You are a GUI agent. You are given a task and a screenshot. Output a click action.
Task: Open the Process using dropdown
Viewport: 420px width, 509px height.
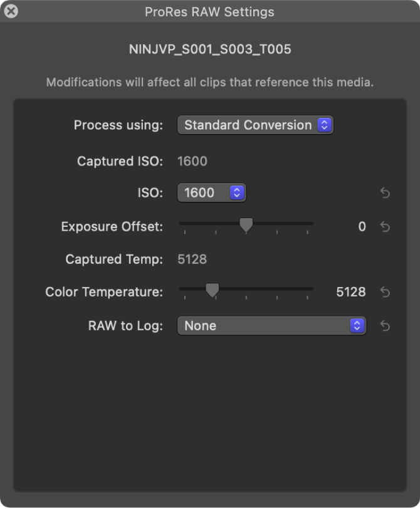click(255, 125)
